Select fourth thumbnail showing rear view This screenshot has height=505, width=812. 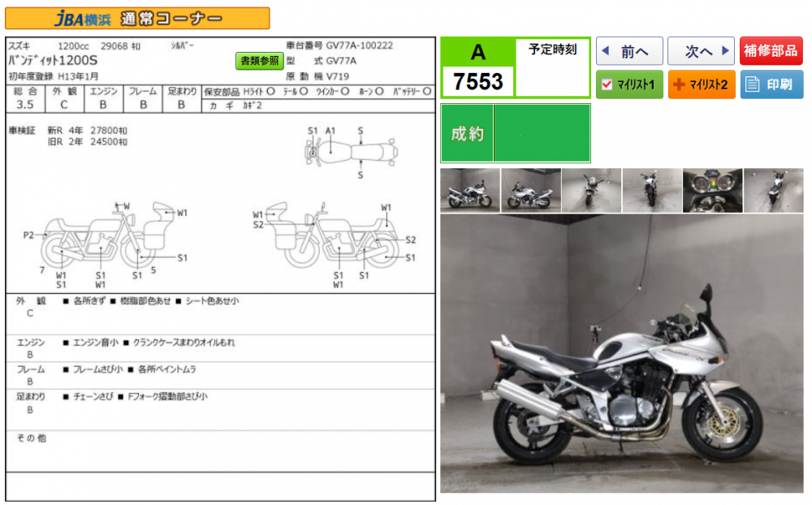coord(652,190)
